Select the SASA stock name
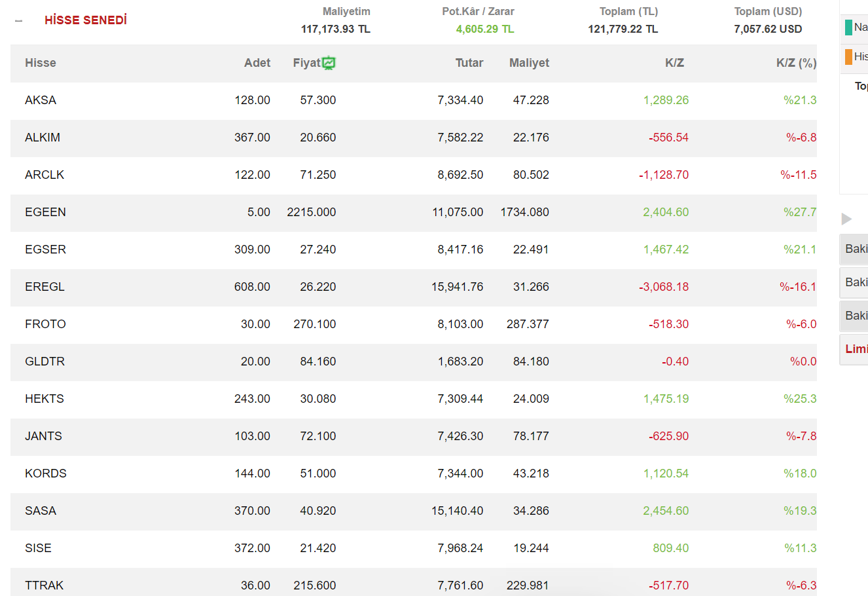 click(41, 511)
